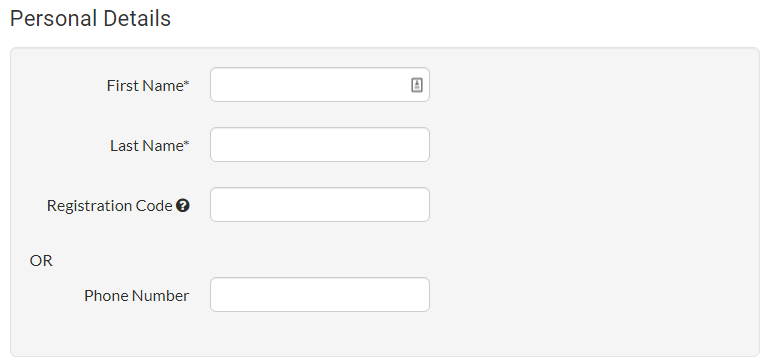The width and height of the screenshot is (778, 360).
Task: Click the word "Personal" in the heading
Action: (x=53, y=19)
